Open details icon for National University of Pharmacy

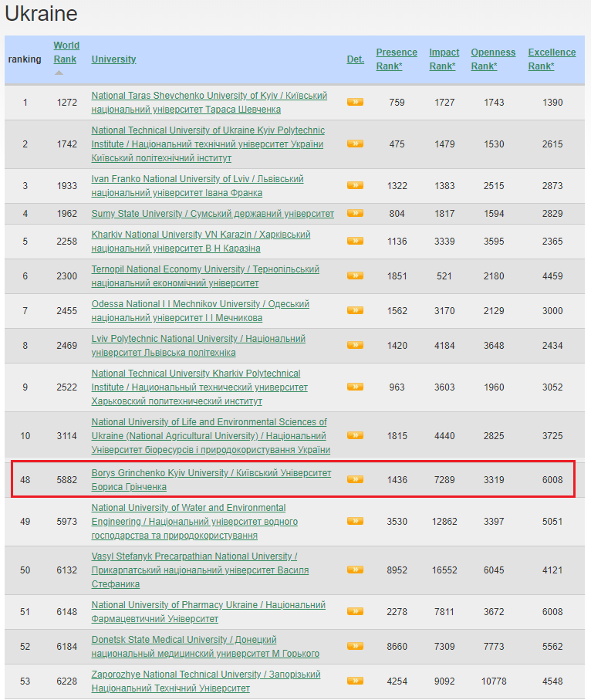(355, 611)
